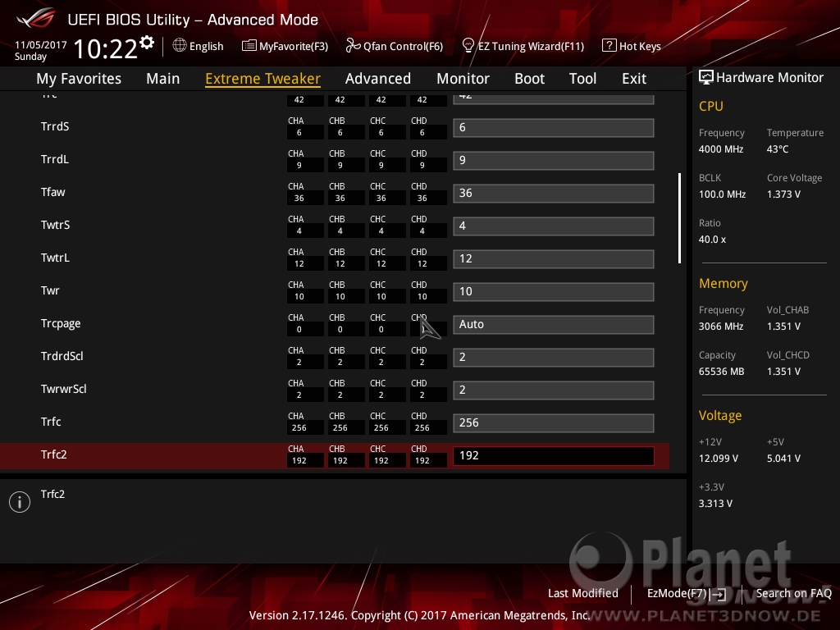Screen dimensions: 840x630
Task: Click the +5V reading 5.041 V
Action: pos(783,458)
